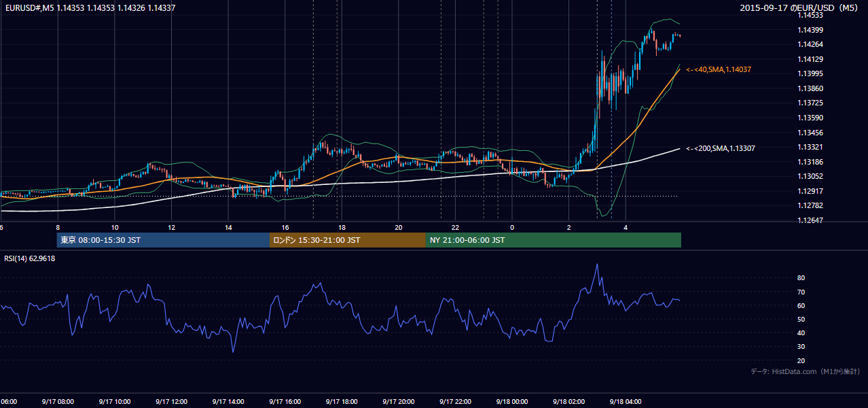Click hour label 14 under the price chart
The height and width of the screenshot is (408, 868).
228,228
